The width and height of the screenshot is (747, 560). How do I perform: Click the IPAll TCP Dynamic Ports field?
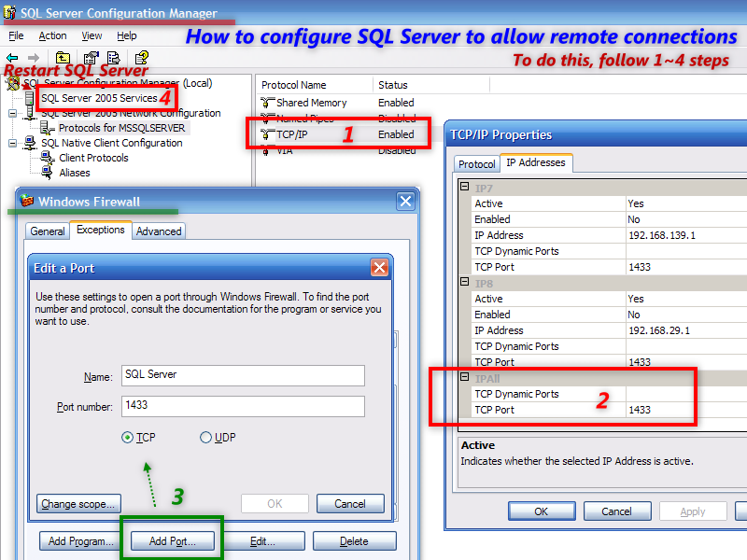[686, 394]
